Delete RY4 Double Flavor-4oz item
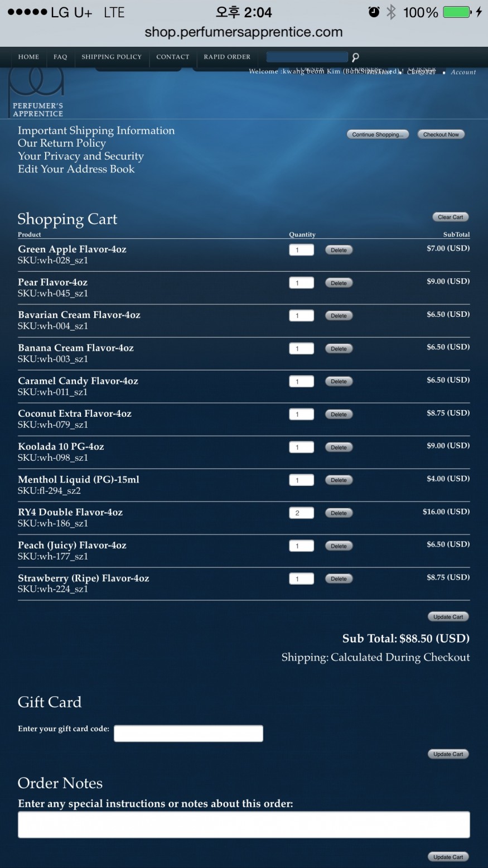The image size is (488, 868). 339,513
